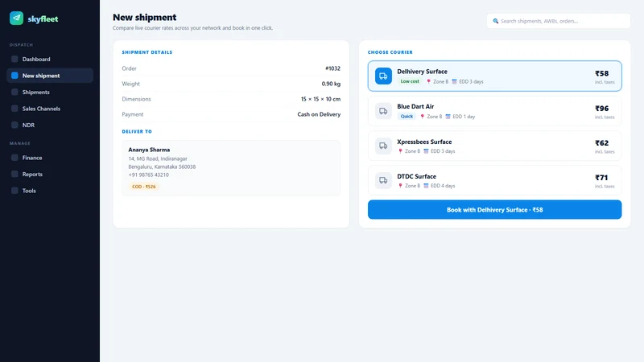Select Xpressbees Surface courier card

(x=494, y=146)
